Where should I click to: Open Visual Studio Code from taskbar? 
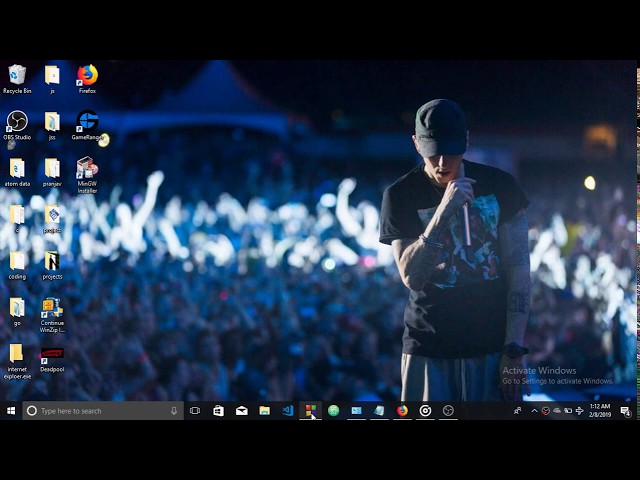[x=288, y=411]
